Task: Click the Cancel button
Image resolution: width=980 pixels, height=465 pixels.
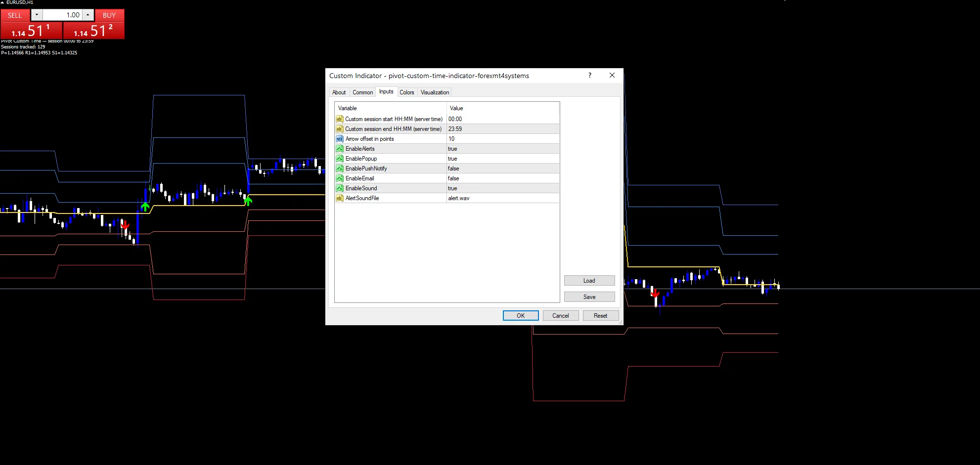Action: click(561, 316)
